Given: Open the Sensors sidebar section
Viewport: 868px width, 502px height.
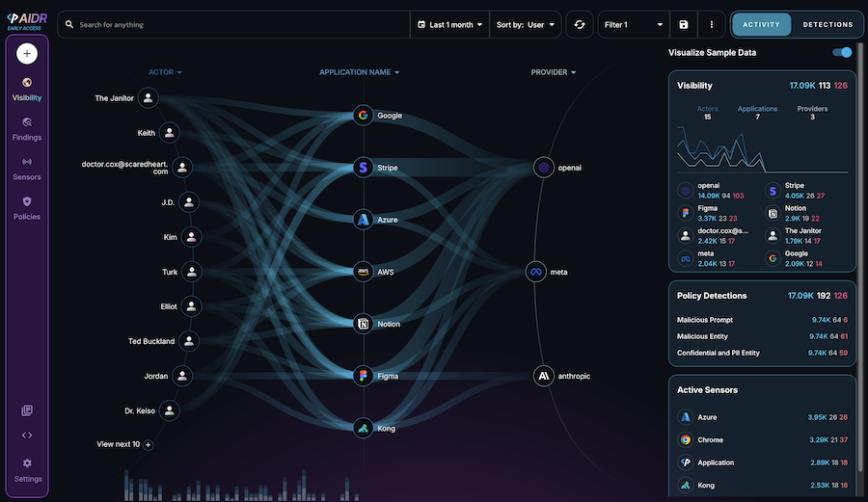Looking at the screenshot, I should pos(27,170).
